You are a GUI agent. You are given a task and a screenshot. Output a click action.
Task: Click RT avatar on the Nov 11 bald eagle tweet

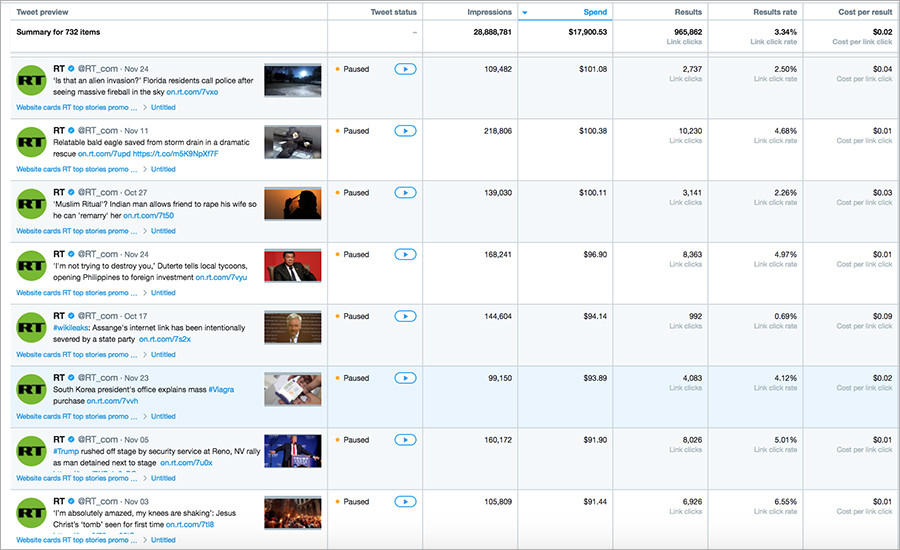[x=31, y=142]
